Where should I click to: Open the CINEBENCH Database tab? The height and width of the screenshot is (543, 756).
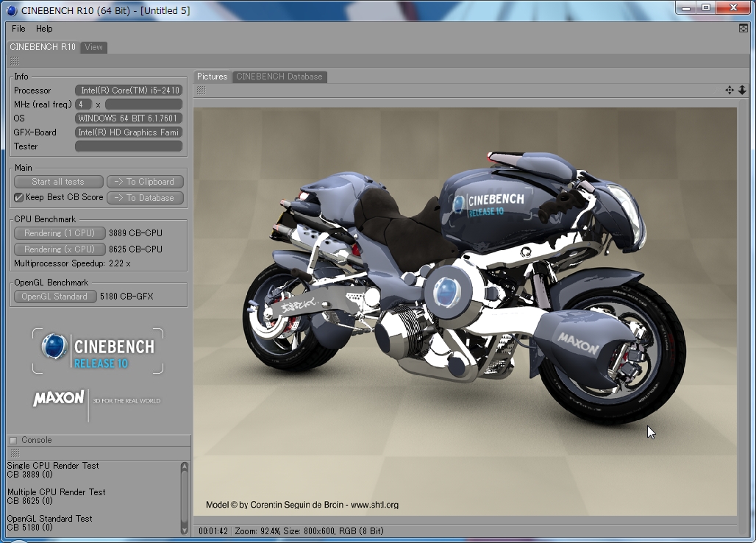[x=279, y=77]
